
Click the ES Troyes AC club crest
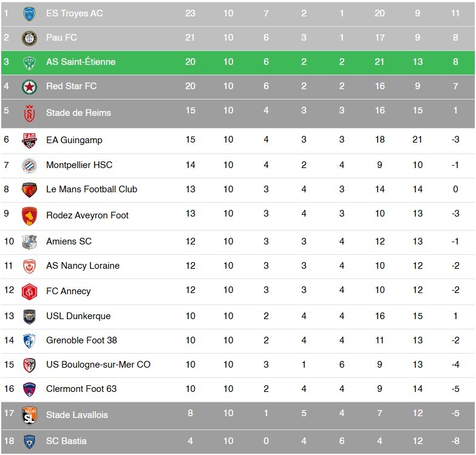pos(29,13)
